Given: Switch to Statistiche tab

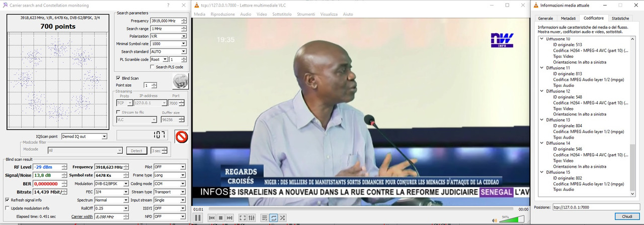Looking at the screenshot, I should click(620, 18).
